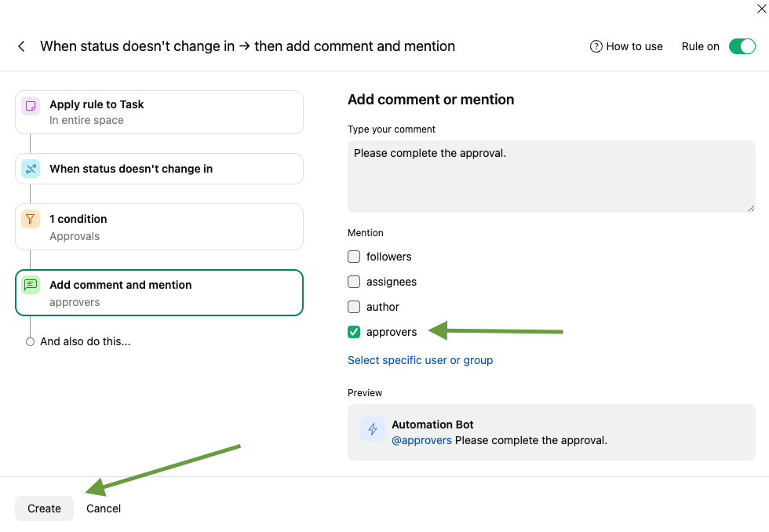Select the When status doesn't change step
Viewport: 769px width, 532px height.
point(159,169)
